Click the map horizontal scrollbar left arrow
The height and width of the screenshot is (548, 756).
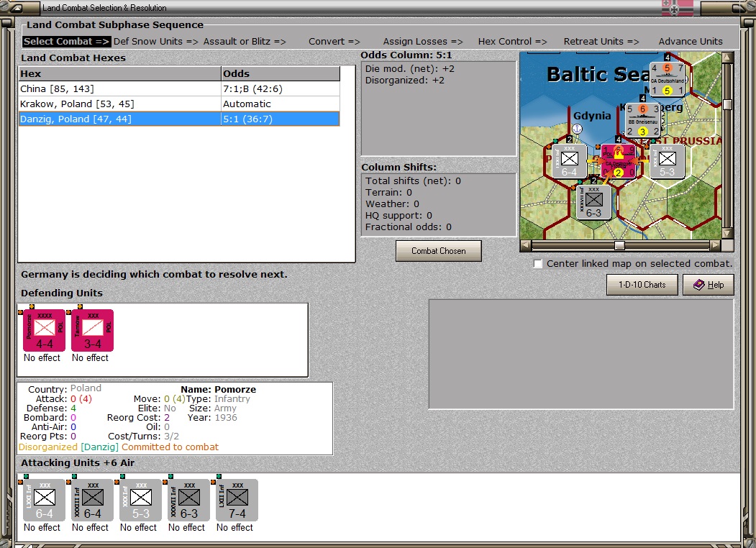526,245
